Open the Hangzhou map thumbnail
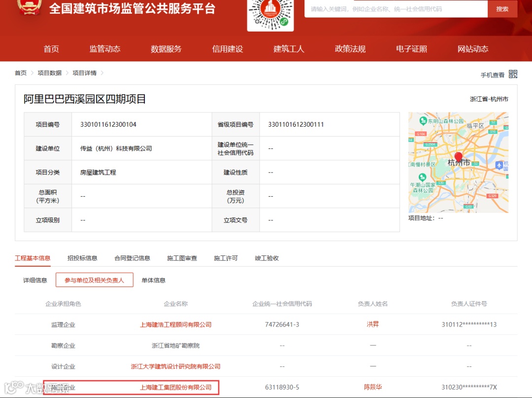Image resolution: width=532 pixels, height=398 pixels. pyautogui.click(x=459, y=162)
